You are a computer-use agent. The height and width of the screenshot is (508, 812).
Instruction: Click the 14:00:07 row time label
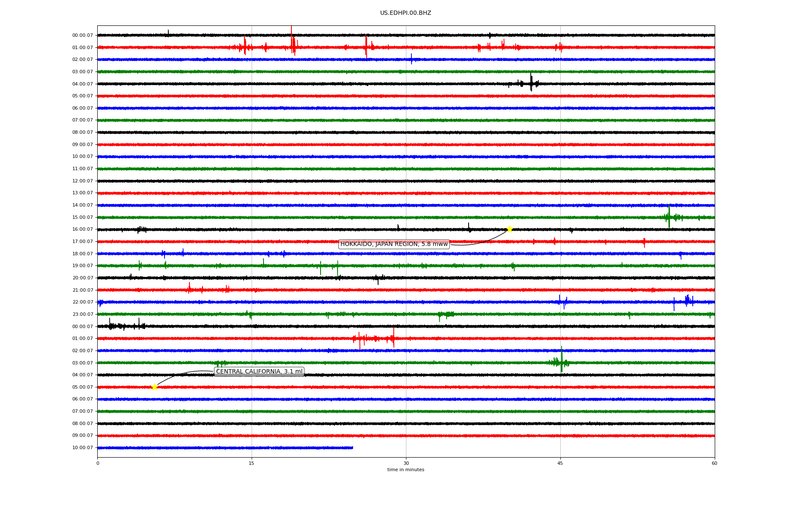click(82, 205)
